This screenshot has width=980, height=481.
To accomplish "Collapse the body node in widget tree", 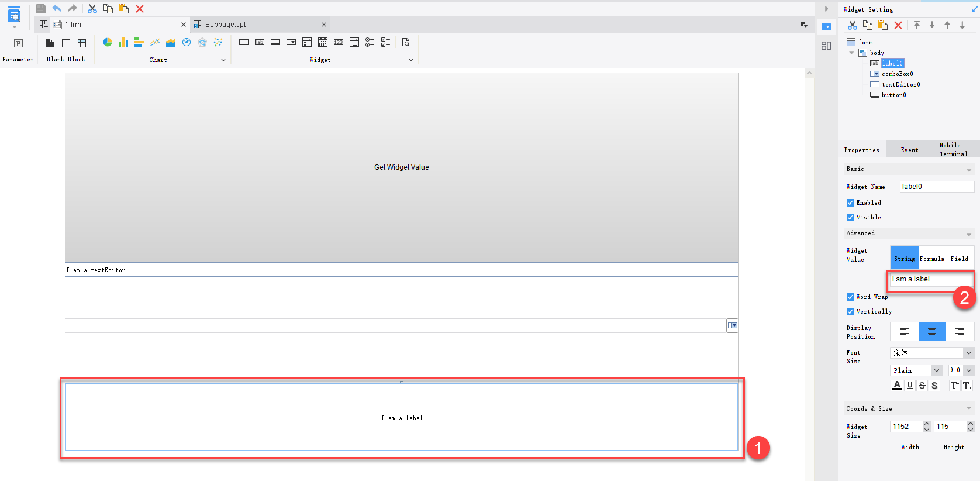I will click(851, 53).
